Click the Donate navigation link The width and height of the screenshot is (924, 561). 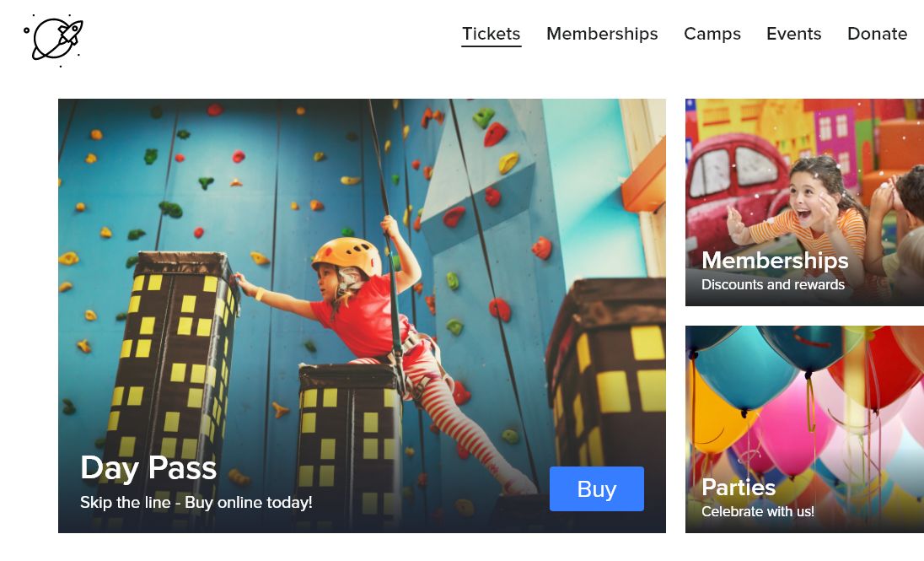point(877,34)
